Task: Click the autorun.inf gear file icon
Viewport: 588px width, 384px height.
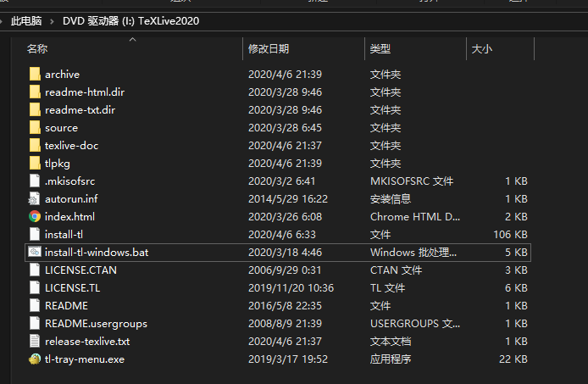Action: coord(35,199)
